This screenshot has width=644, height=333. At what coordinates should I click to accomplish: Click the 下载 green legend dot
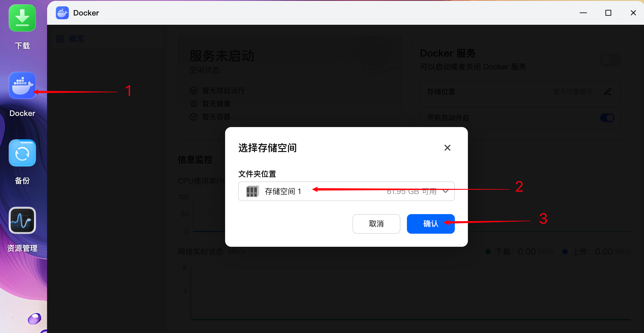[488, 252]
